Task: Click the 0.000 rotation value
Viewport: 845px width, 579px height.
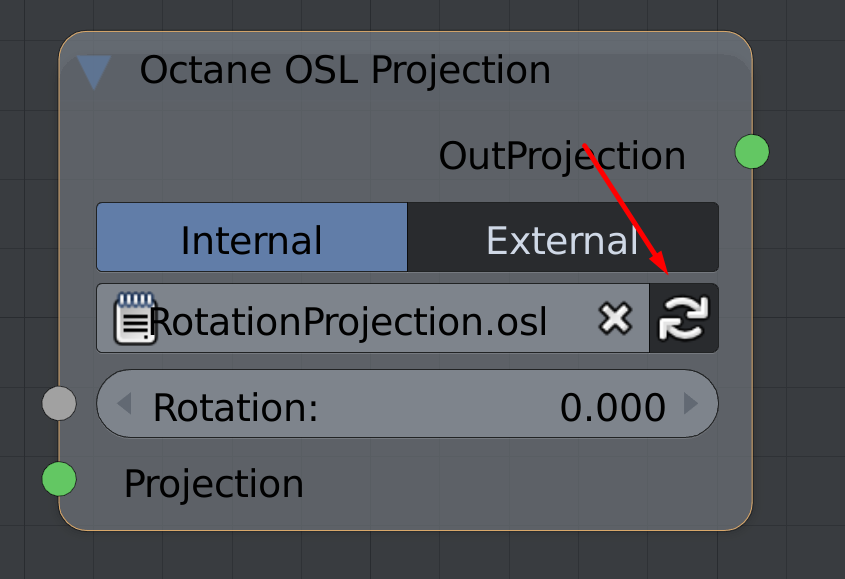Action: click(612, 407)
